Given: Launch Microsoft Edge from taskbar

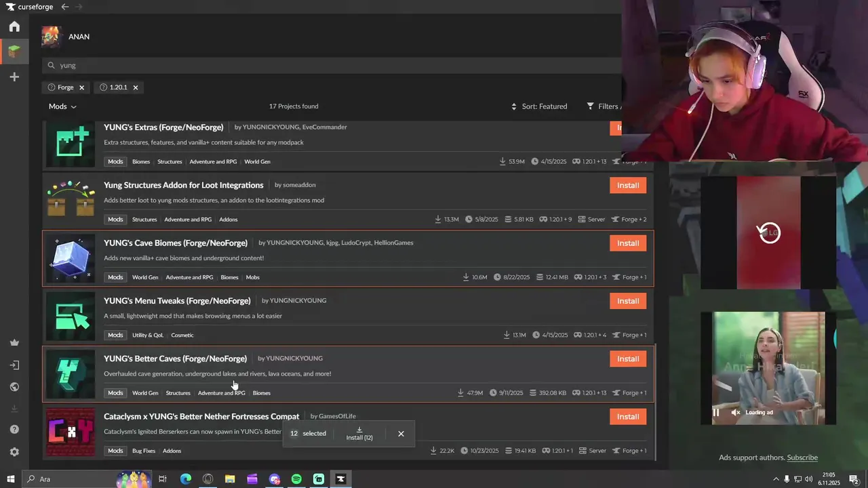Looking at the screenshot, I should pyautogui.click(x=185, y=479).
